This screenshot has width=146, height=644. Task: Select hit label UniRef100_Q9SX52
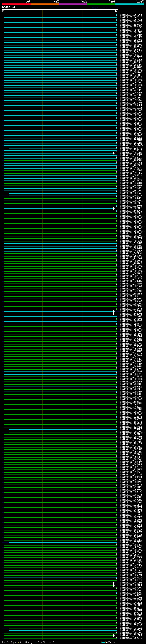point(131,40)
